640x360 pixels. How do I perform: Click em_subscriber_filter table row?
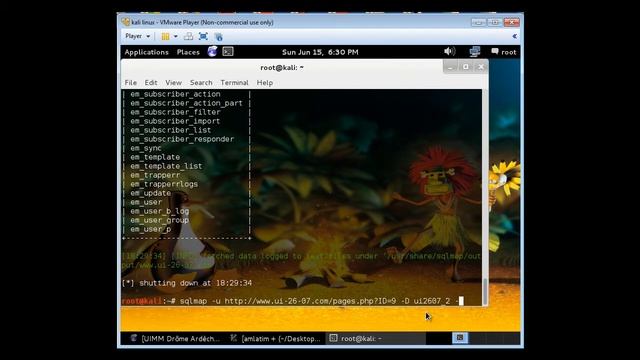click(x=175, y=112)
